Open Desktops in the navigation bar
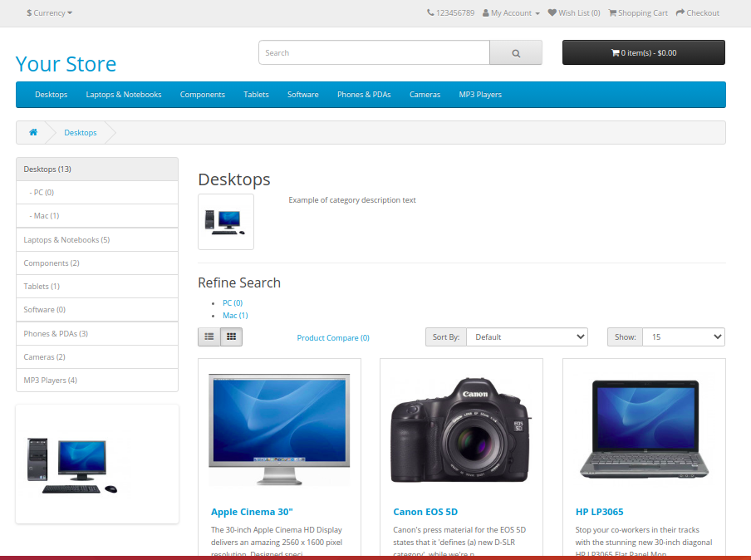 pyautogui.click(x=52, y=95)
